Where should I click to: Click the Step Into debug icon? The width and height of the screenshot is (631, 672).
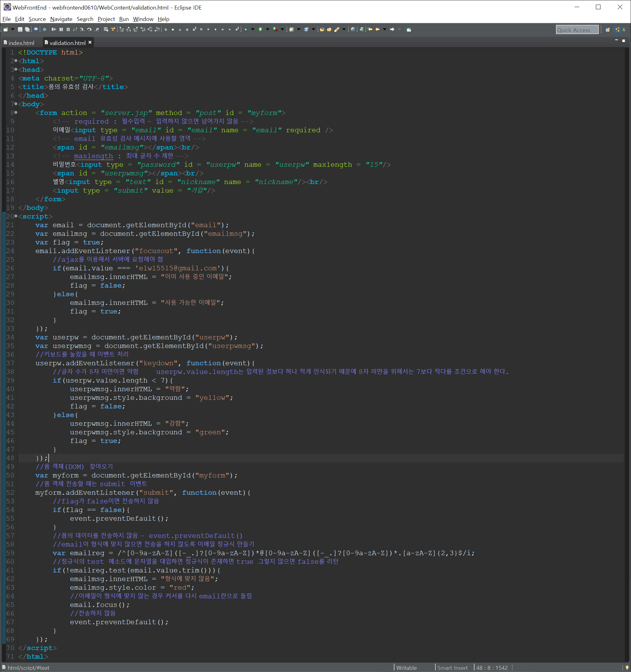[x=82, y=29]
